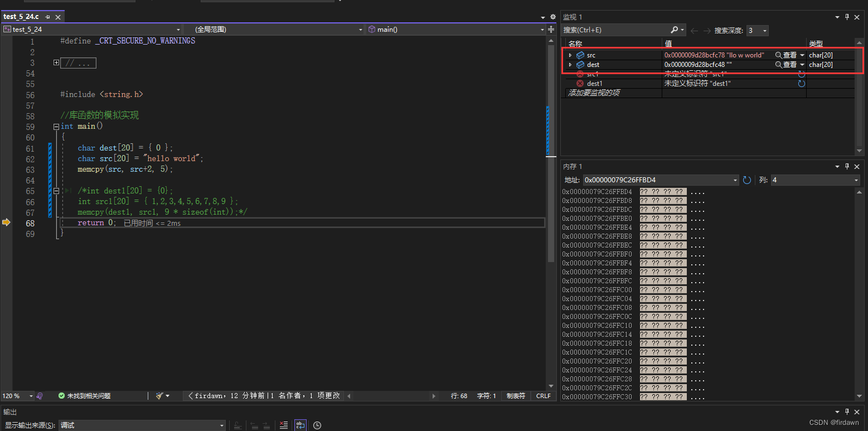Click the 制表符 status bar entry

point(516,396)
